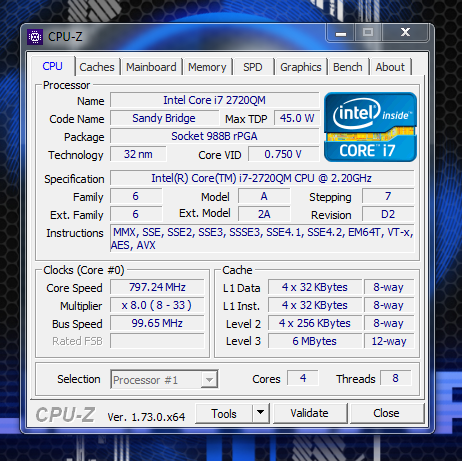
Task: Click the Validate button
Action: (309, 413)
